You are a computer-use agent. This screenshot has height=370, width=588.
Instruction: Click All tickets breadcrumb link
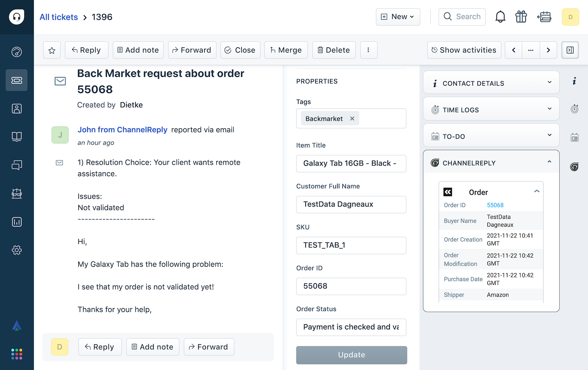[x=59, y=17]
